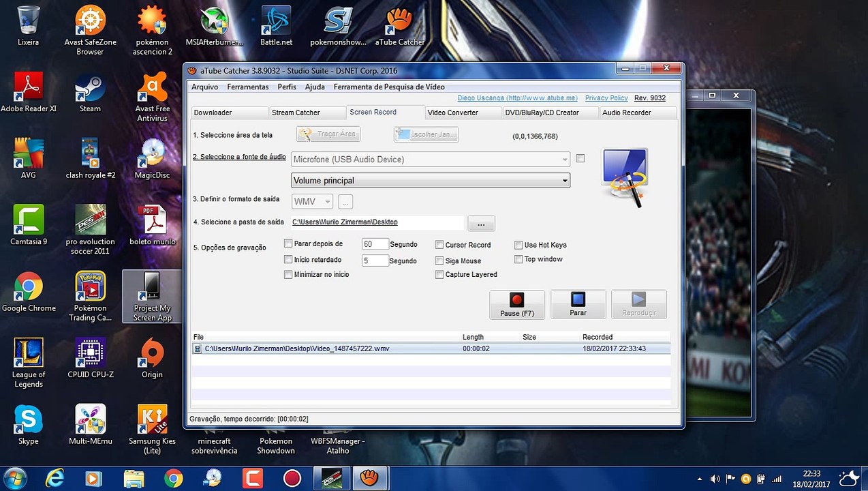Viewport: 868px width, 491px height.
Task: Open WMV output format dropdown
Action: (312, 202)
